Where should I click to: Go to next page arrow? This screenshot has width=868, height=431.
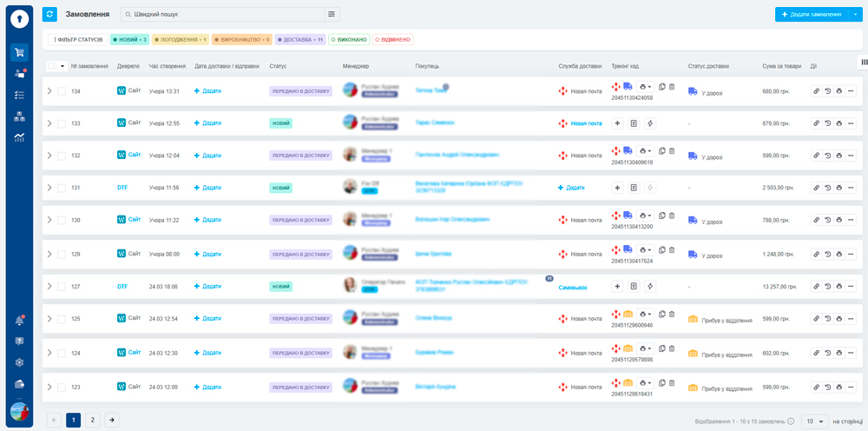coord(112,420)
